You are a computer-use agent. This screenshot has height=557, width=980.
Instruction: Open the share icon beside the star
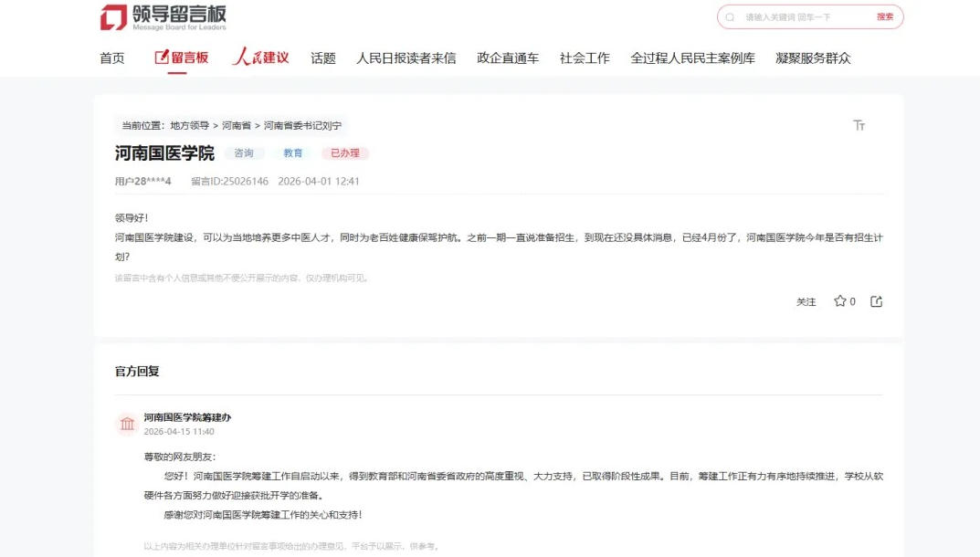876,300
